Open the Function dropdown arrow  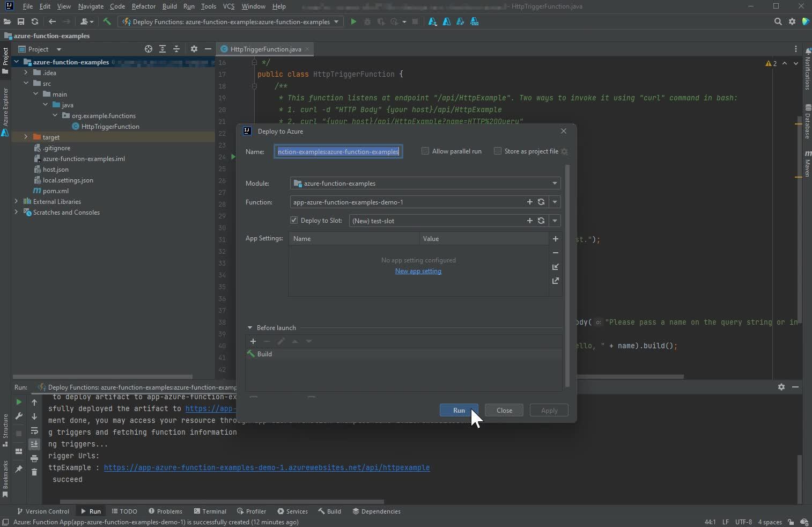(x=555, y=202)
